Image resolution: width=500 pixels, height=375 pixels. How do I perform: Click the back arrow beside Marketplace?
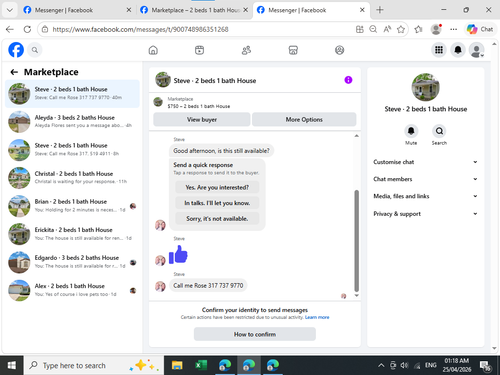[14, 72]
